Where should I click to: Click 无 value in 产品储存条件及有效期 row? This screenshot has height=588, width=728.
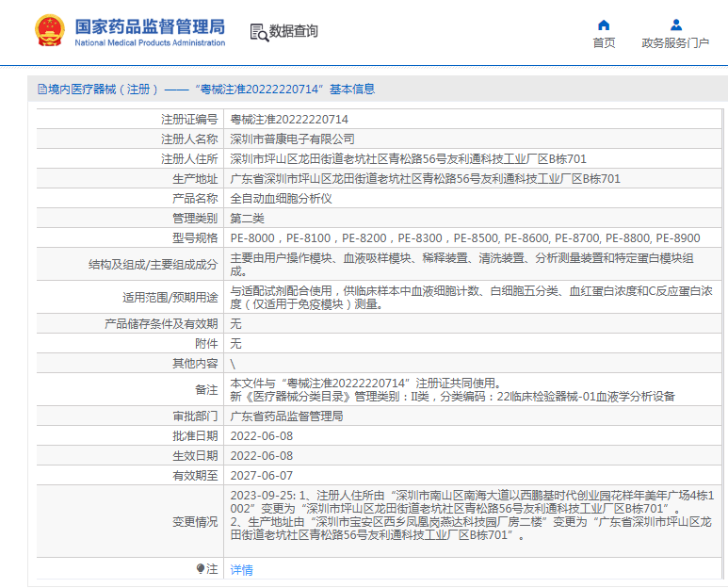pos(235,324)
